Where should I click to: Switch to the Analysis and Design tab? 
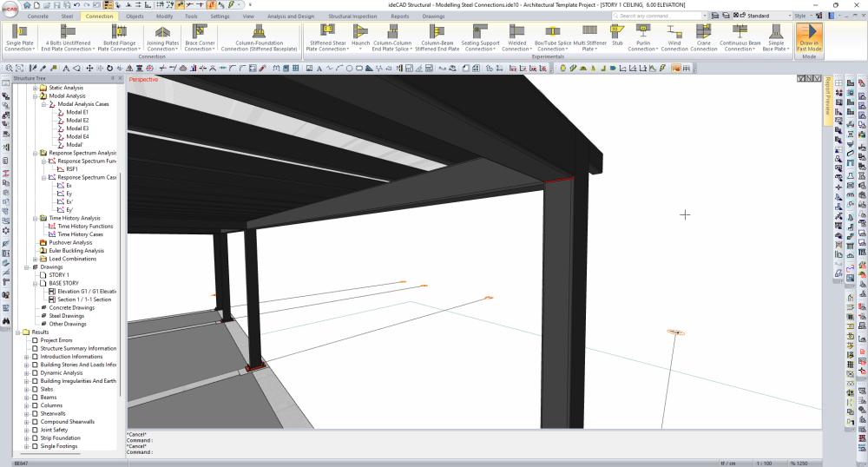(x=291, y=16)
